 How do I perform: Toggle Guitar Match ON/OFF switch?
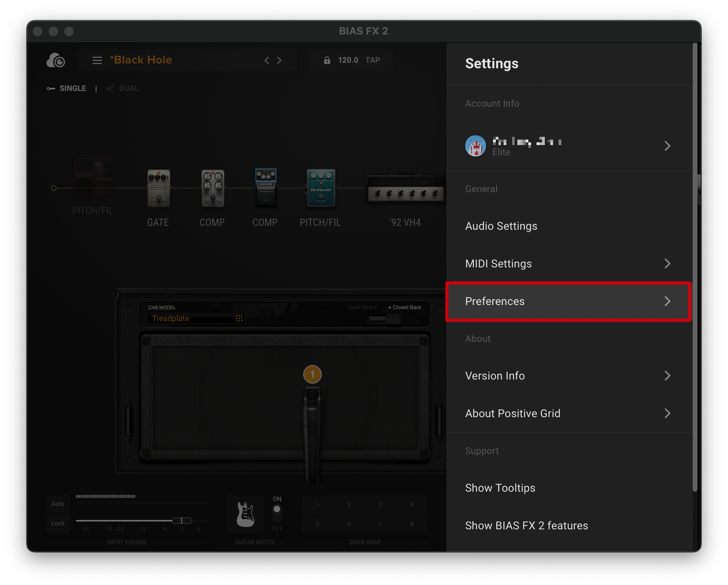(277, 514)
